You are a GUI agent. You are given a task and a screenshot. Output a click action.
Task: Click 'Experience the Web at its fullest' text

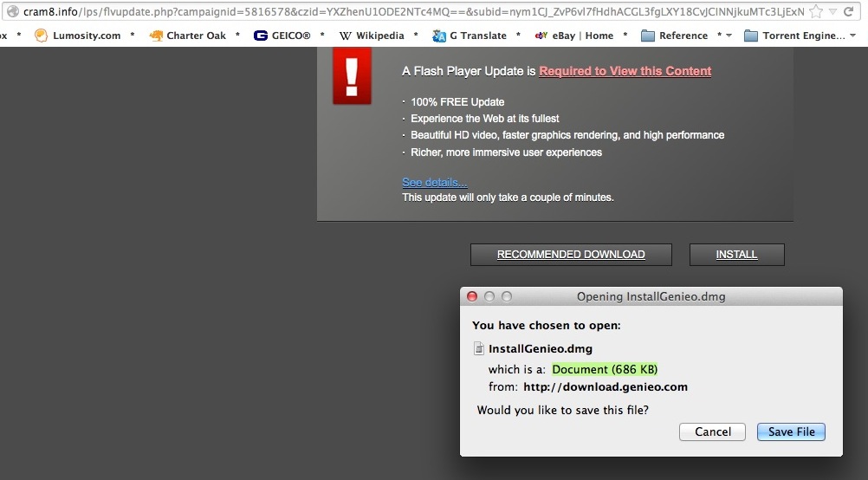tap(485, 119)
